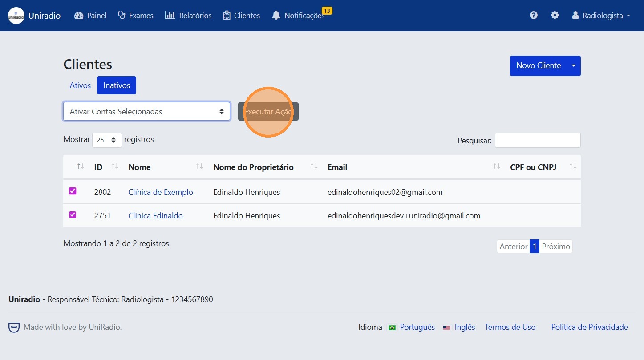The image size is (644, 360).
Task: Click the Uniradio logo icon
Action: click(x=16, y=16)
